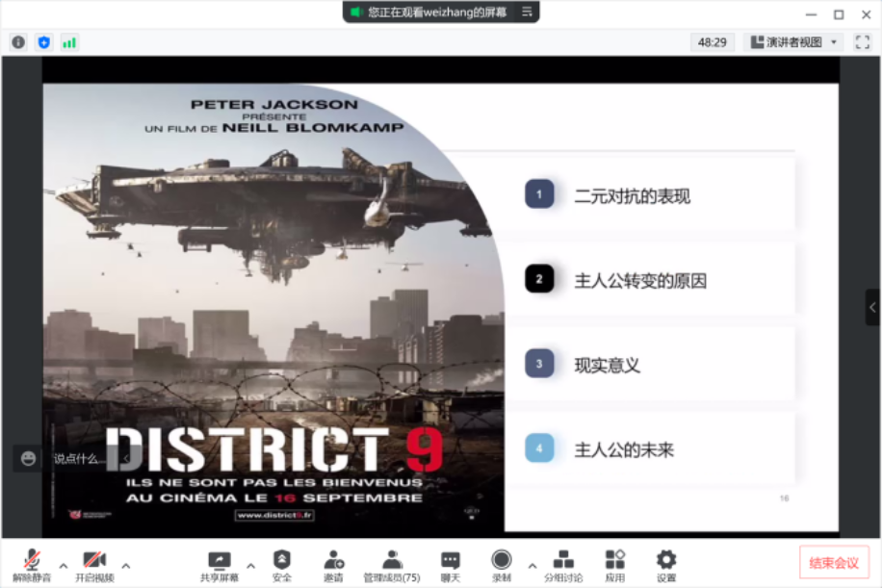Click text 二元对抗的表现
The image size is (883, 588).
tap(632, 196)
